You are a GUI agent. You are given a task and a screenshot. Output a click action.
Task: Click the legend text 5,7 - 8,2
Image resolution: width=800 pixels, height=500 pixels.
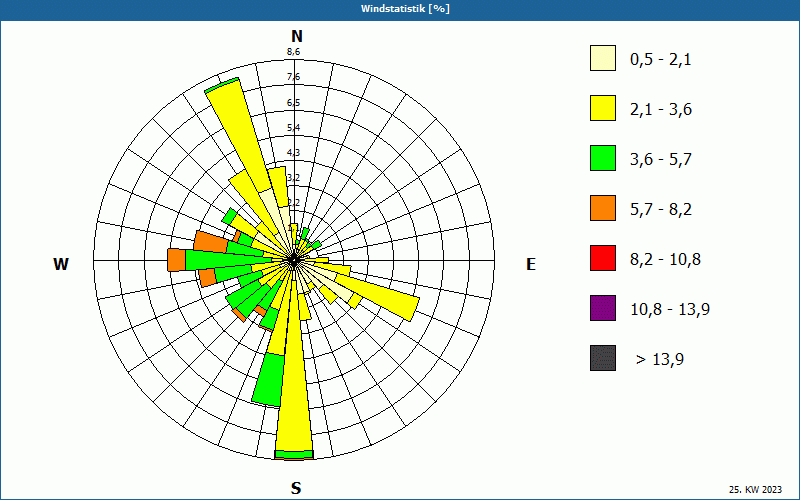661,210
